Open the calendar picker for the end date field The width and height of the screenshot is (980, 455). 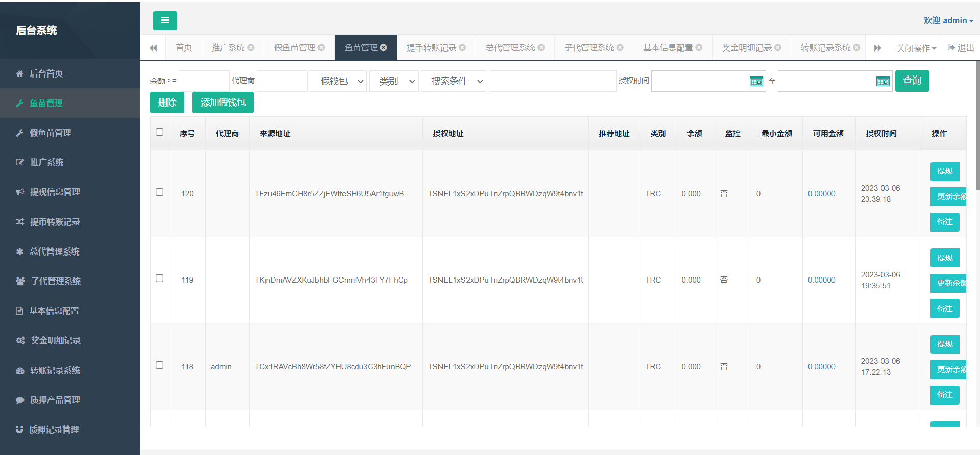pos(883,81)
